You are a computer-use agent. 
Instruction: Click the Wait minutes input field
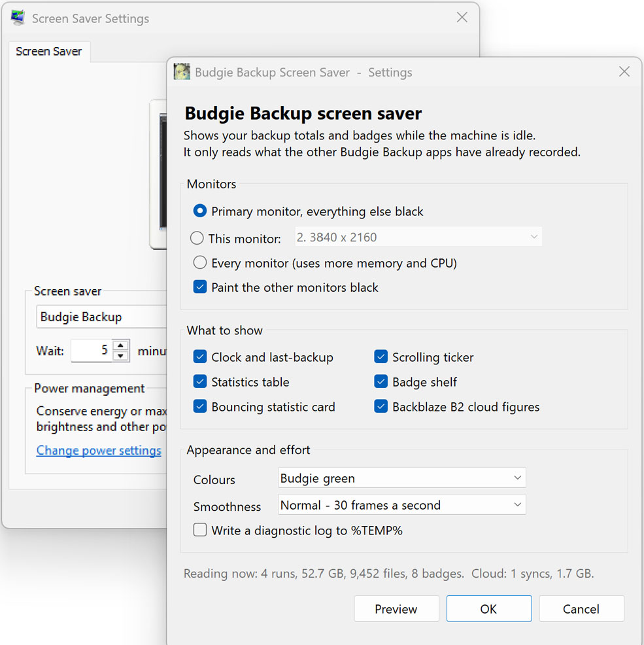point(92,351)
